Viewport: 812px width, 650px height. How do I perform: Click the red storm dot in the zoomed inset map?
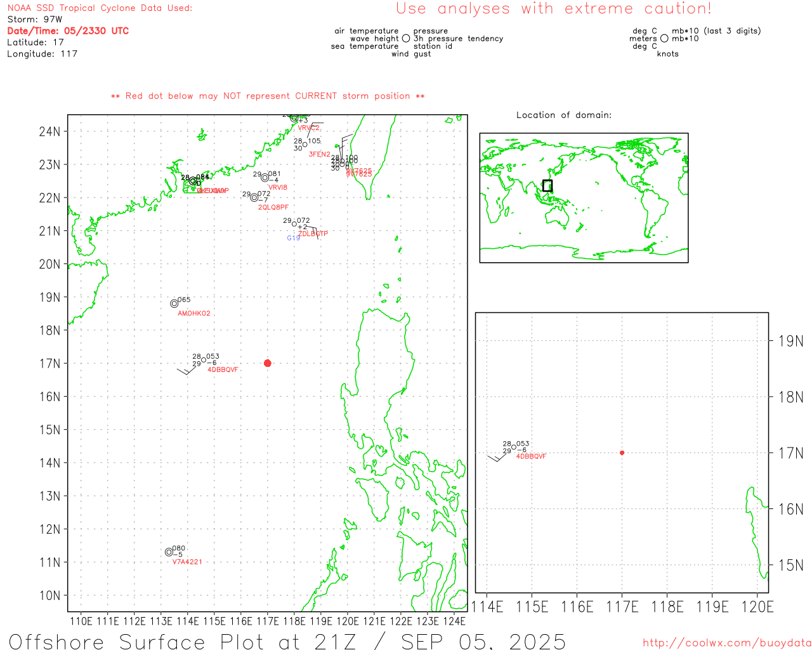pos(622,453)
